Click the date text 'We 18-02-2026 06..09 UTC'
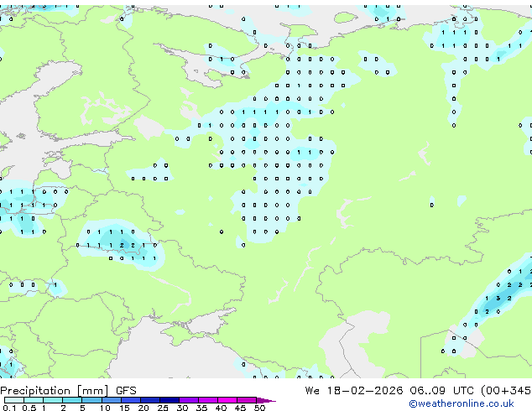The height and width of the screenshot is (411, 532). coord(389,391)
